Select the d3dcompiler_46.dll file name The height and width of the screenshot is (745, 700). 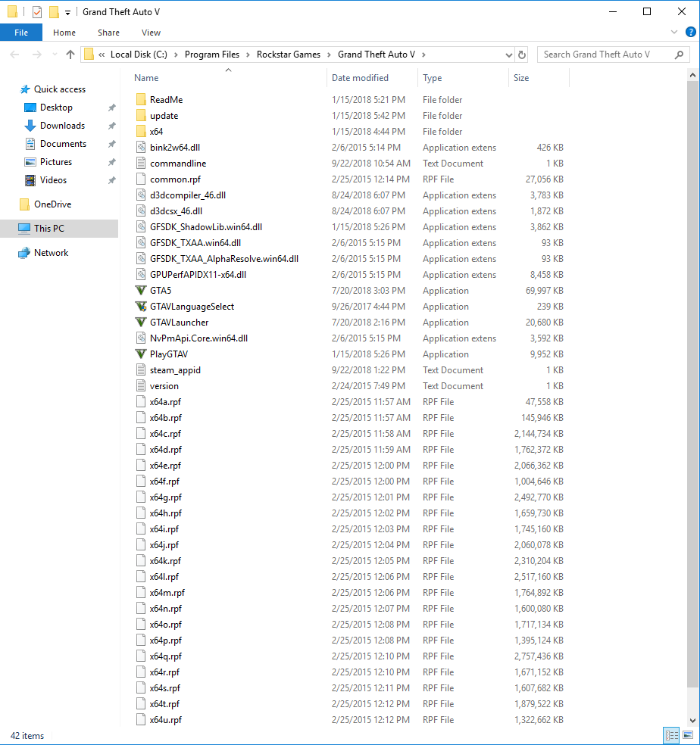[x=188, y=195]
